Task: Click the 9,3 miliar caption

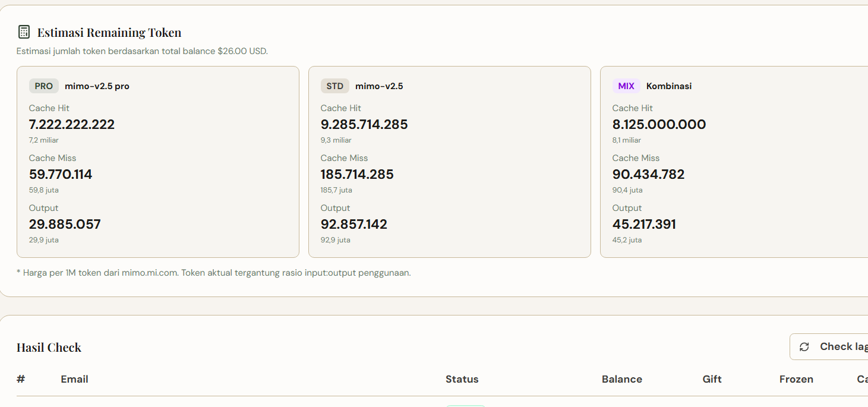Action: pos(336,140)
